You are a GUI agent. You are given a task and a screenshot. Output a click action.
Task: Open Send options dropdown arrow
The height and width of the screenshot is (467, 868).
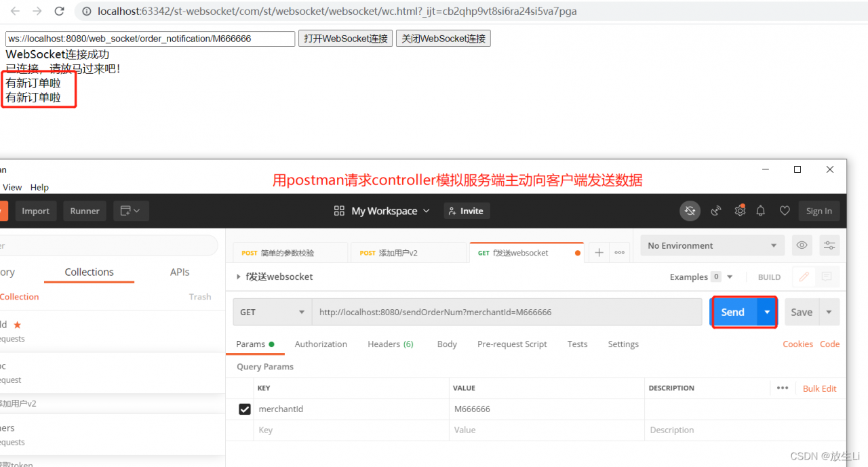pos(767,312)
